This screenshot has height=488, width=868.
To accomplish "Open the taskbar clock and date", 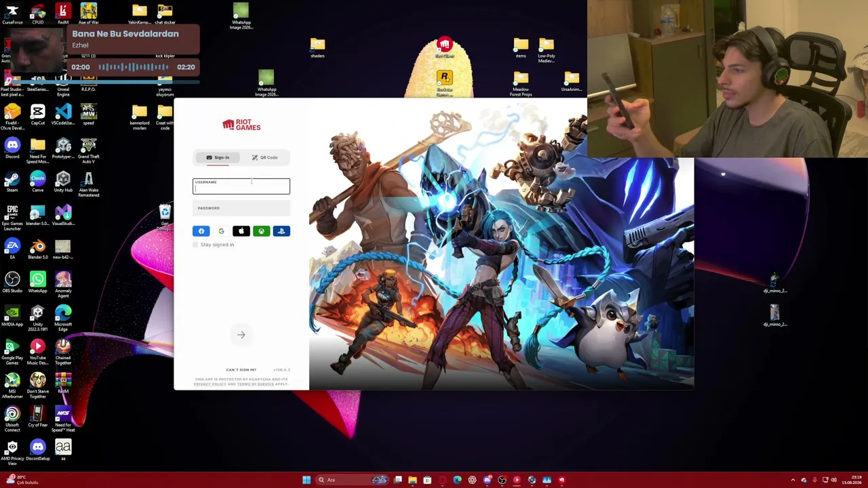I will [x=853, y=480].
